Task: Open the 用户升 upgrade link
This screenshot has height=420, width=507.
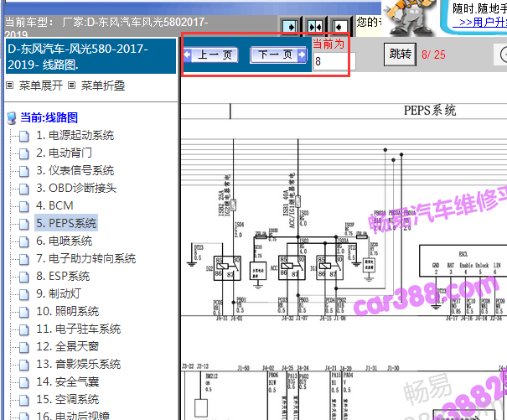Action: pos(482,23)
